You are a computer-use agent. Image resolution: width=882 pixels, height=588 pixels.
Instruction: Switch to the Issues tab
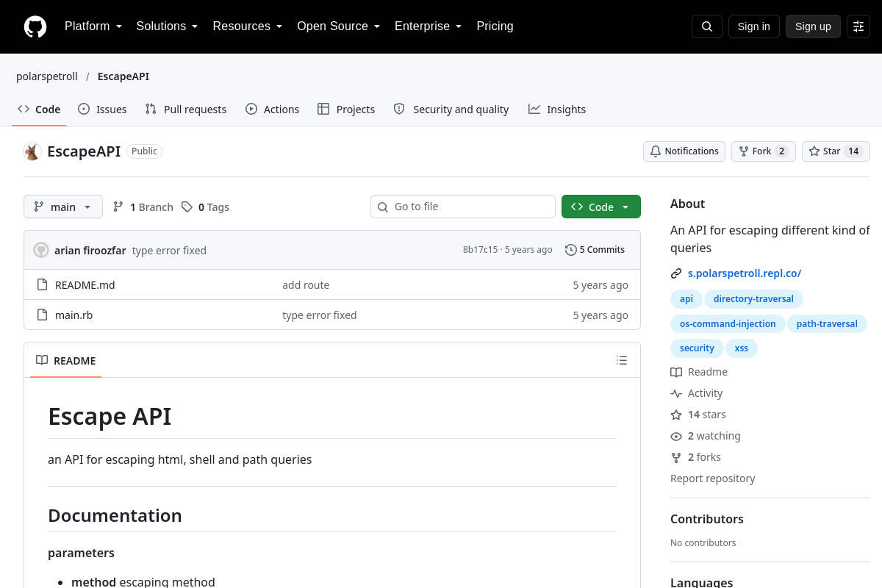coord(102,110)
